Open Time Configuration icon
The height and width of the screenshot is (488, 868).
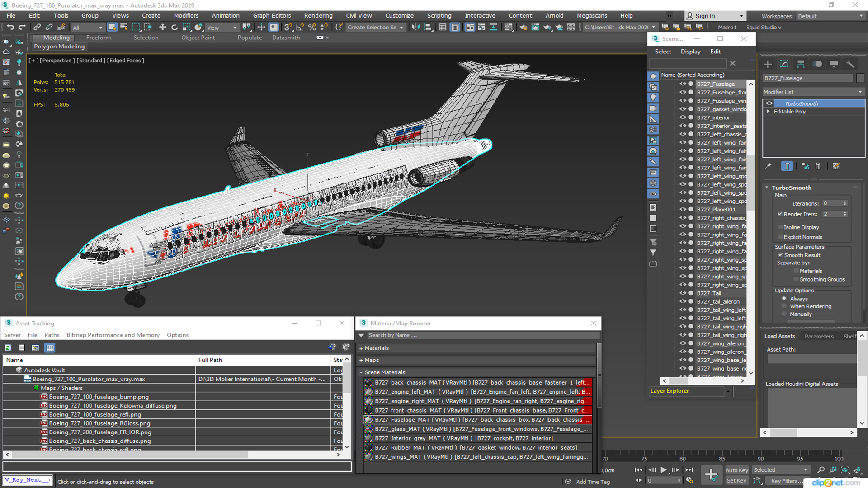pyautogui.click(x=689, y=480)
